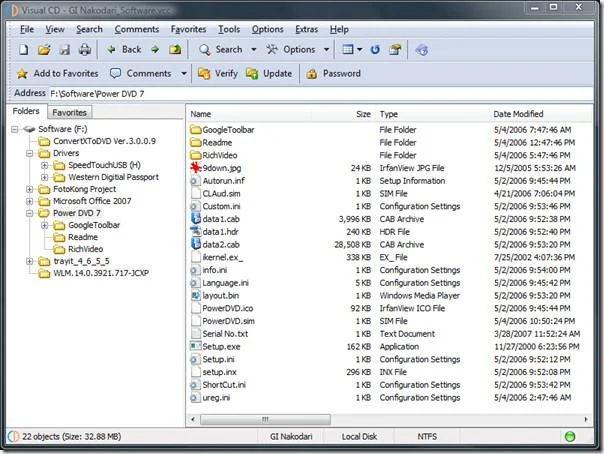
Task: Click the Back button
Action: [124, 50]
